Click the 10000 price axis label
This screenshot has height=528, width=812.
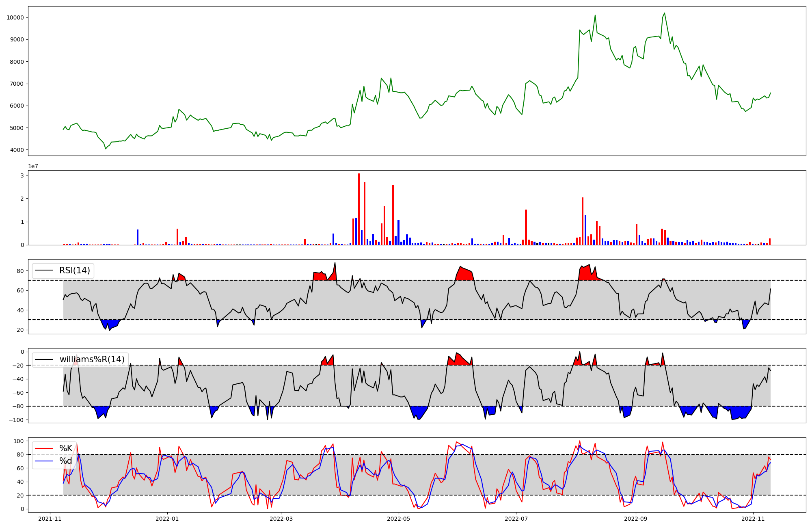coord(15,17)
